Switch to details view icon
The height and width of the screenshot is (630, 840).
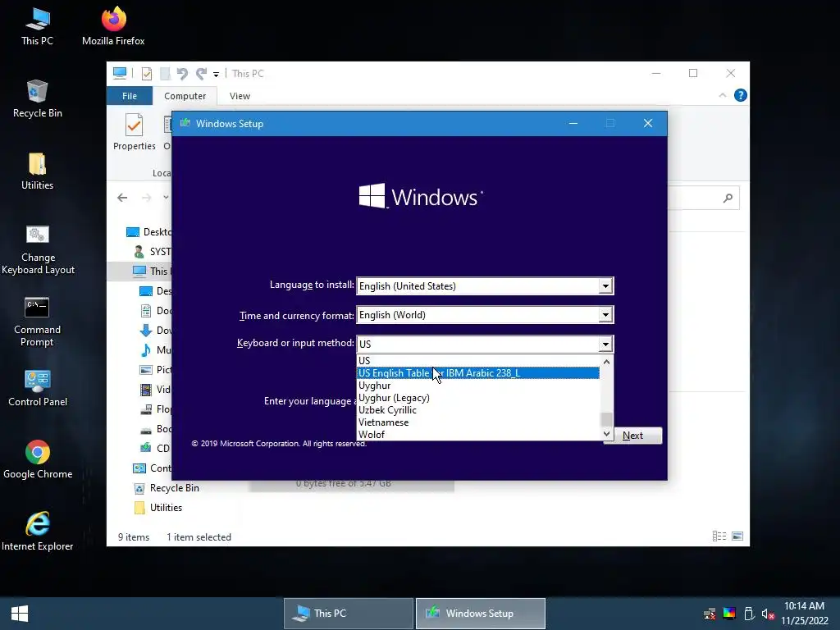719,536
